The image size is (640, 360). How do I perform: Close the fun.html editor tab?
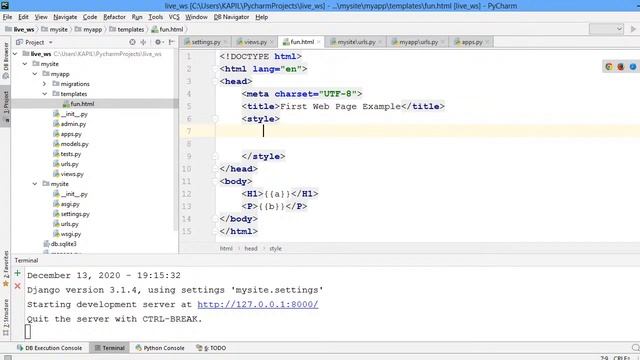319,42
